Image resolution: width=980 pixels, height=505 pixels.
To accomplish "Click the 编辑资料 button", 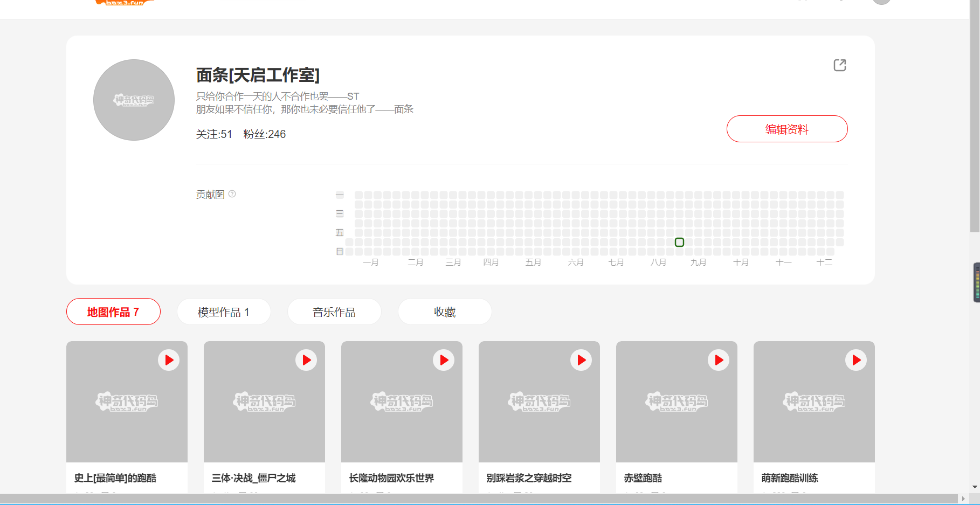I will (x=787, y=129).
